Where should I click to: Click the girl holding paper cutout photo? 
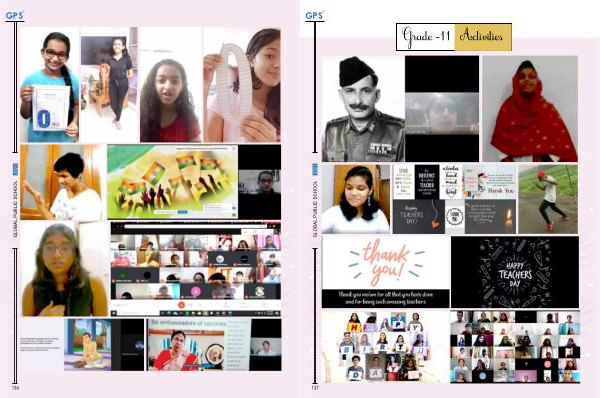[242, 85]
